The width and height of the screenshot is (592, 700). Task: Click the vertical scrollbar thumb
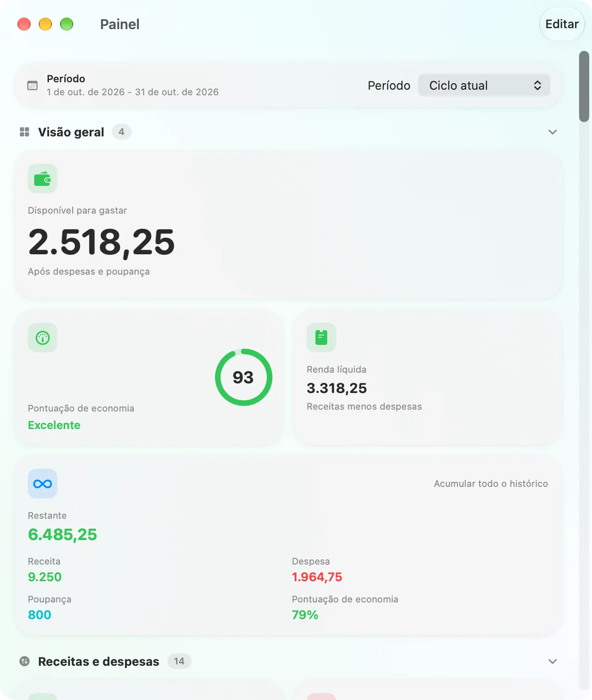pyautogui.click(x=584, y=86)
